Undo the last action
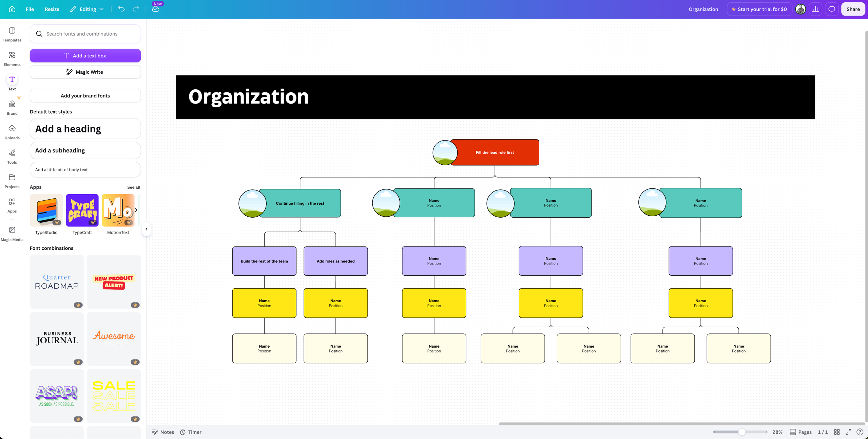The width and height of the screenshot is (868, 439). pos(121,9)
